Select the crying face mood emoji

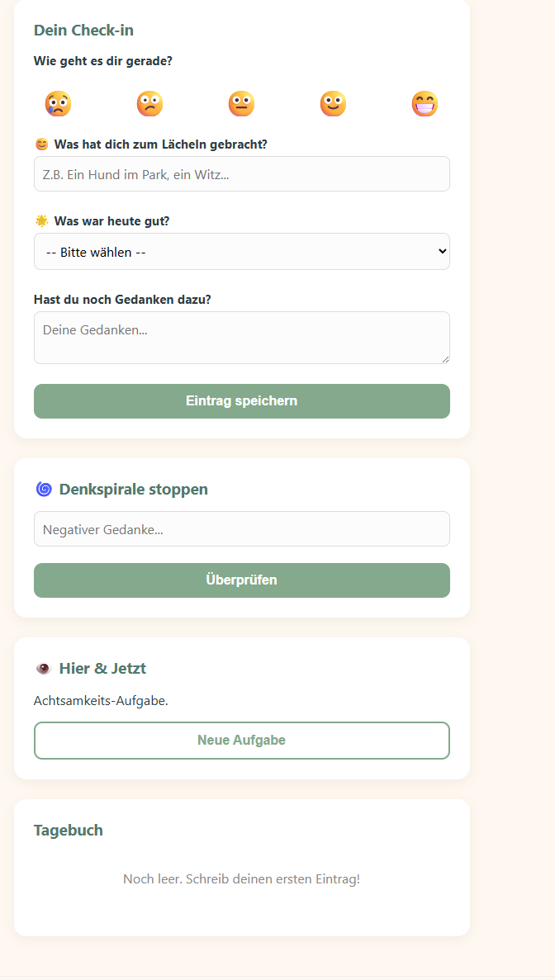(x=59, y=103)
